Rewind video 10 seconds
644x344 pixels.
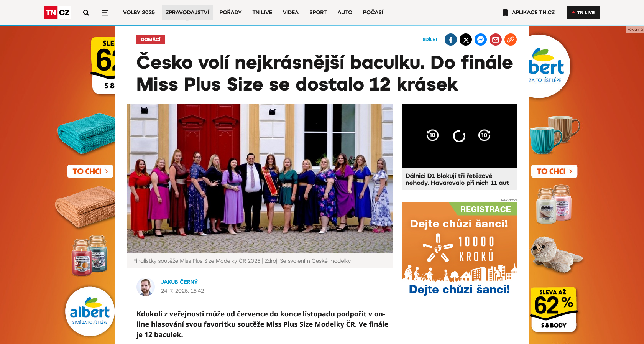pyautogui.click(x=432, y=135)
